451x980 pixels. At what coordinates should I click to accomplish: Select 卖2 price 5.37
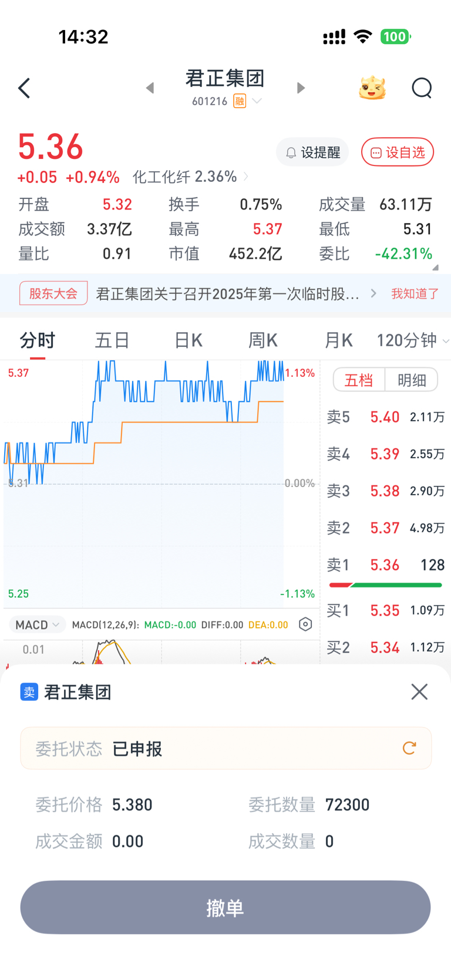click(385, 528)
